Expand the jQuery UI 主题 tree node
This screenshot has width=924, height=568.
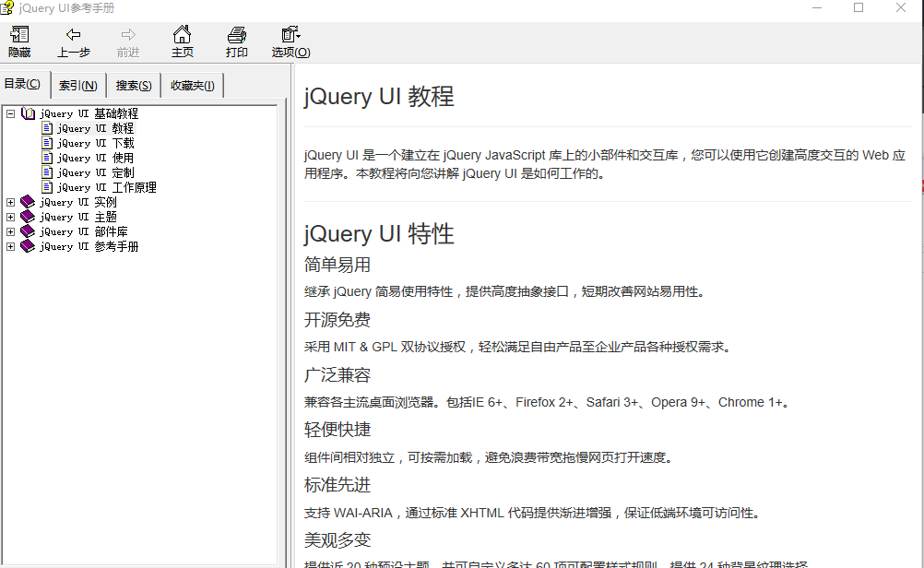9,217
